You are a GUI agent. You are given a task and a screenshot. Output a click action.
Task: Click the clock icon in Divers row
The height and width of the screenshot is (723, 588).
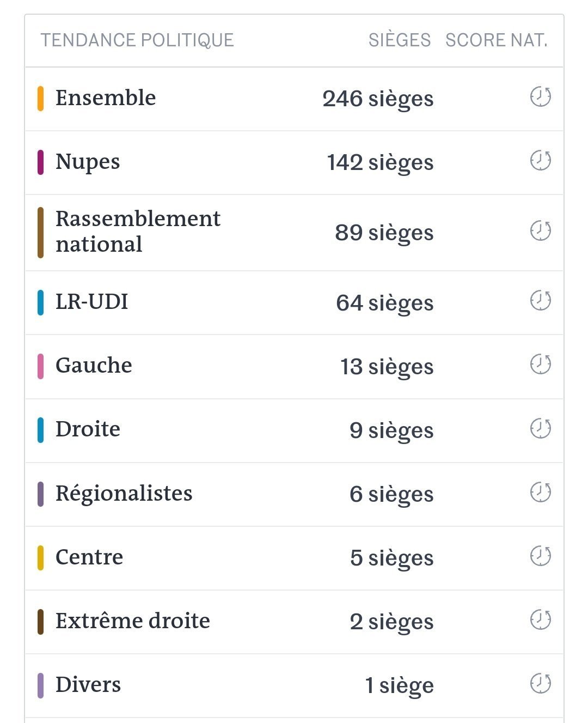[540, 683]
